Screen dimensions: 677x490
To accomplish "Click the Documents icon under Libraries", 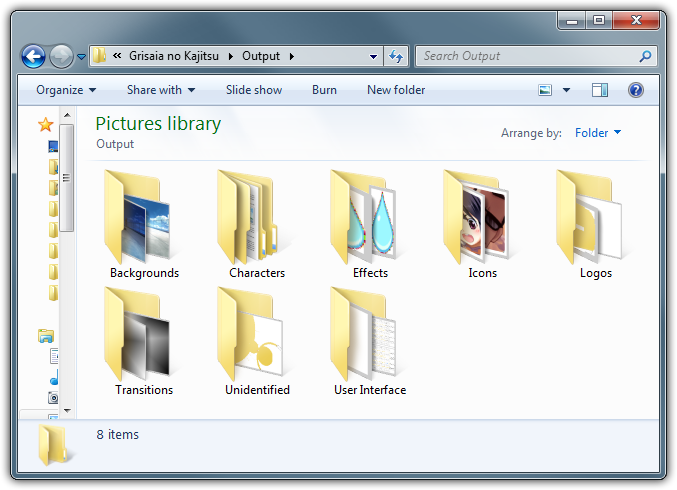I will coord(54,356).
